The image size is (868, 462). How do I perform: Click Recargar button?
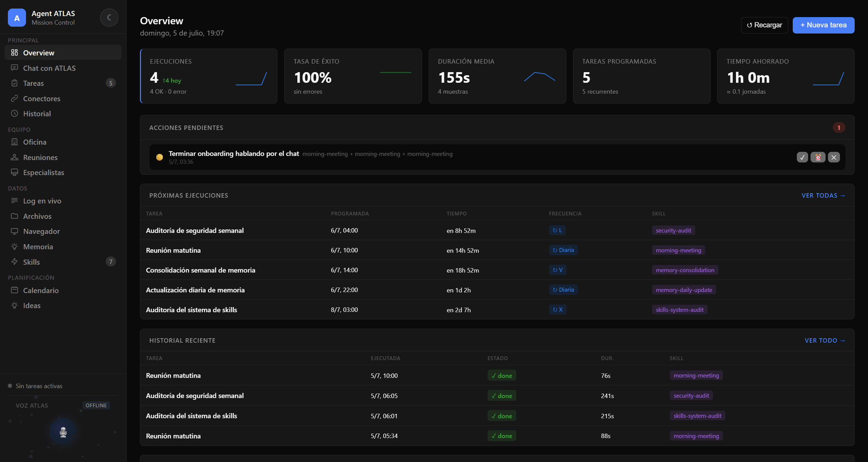tap(764, 25)
